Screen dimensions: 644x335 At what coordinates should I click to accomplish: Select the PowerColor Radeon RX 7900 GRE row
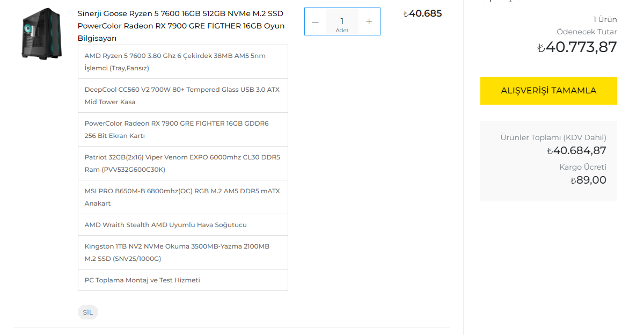tap(183, 129)
